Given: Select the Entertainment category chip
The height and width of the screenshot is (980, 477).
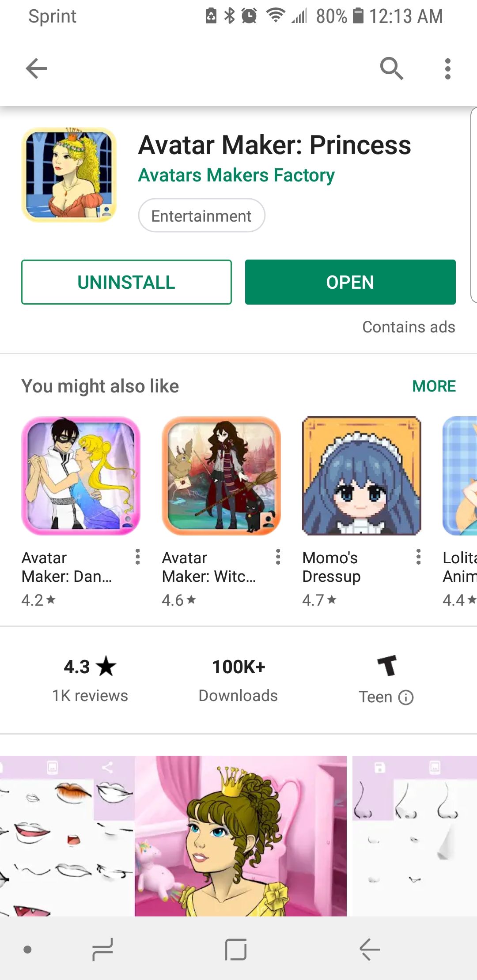Looking at the screenshot, I should pos(201,215).
